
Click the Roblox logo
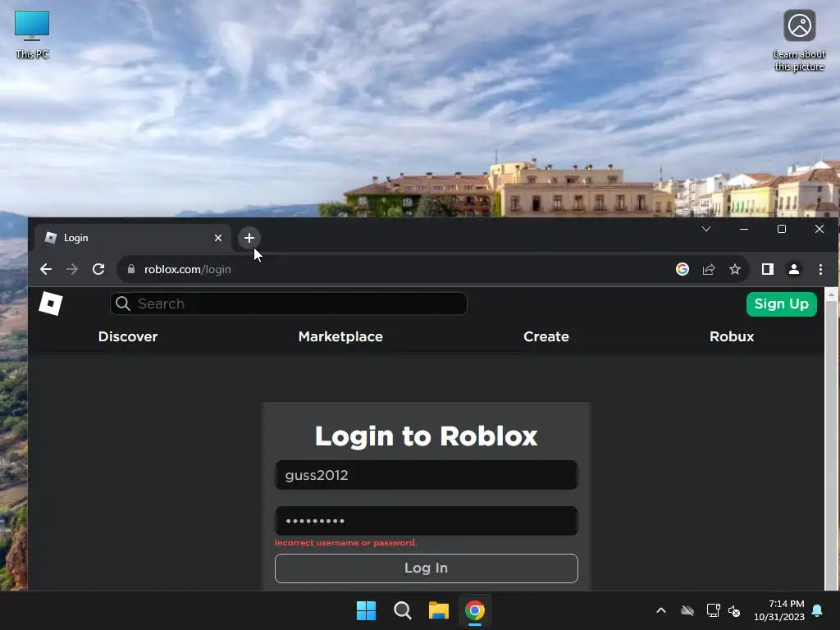(51, 304)
